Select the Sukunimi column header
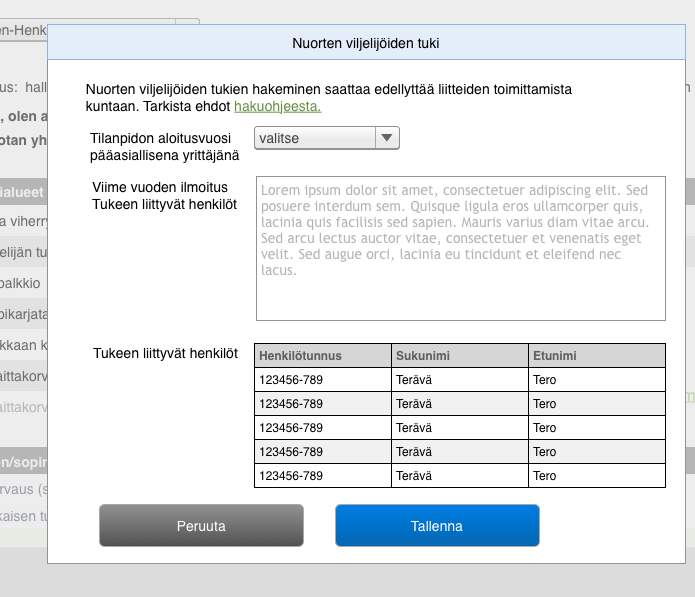The width and height of the screenshot is (695, 597). pyautogui.click(x=460, y=355)
